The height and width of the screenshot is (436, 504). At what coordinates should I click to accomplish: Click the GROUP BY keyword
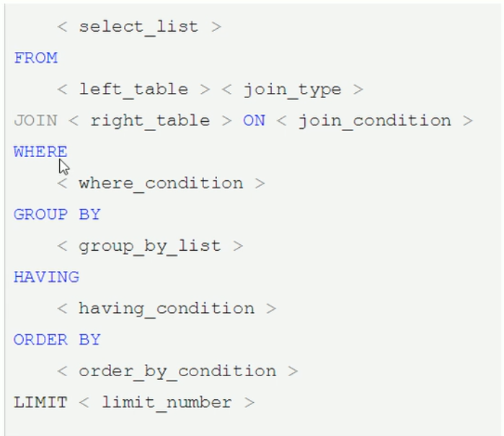click(57, 215)
